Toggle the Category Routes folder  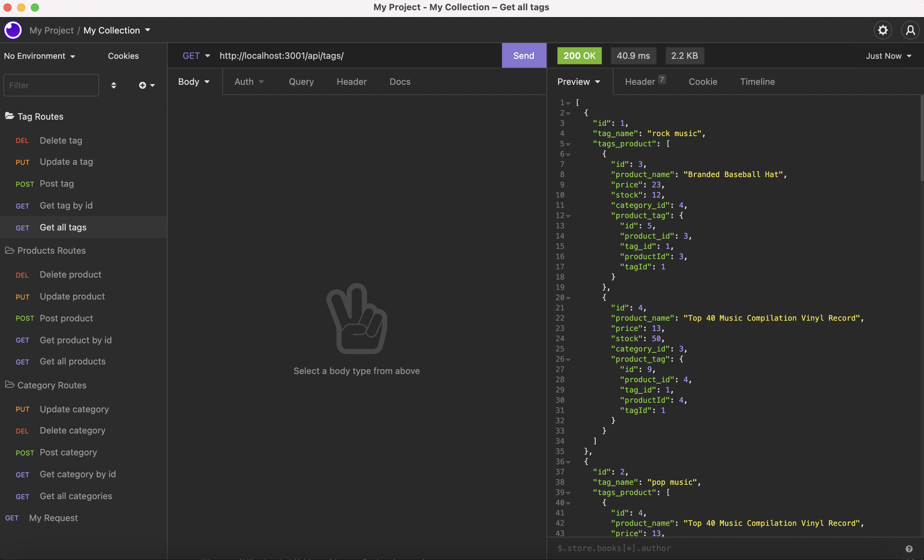tap(10, 385)
